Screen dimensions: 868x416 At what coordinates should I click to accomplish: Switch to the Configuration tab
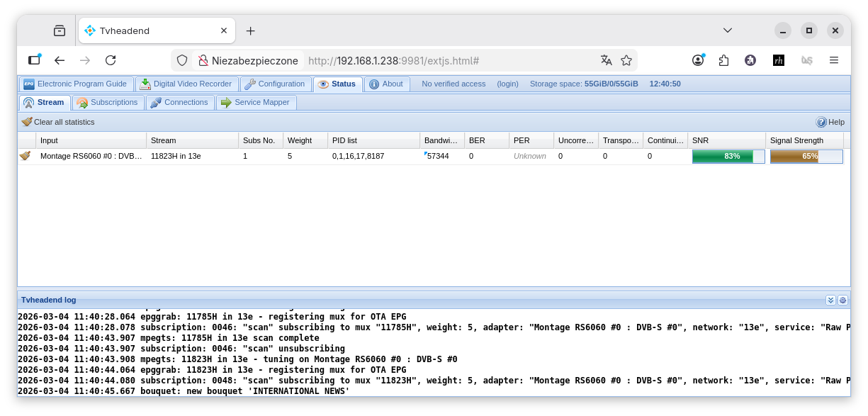click(275, 84)
